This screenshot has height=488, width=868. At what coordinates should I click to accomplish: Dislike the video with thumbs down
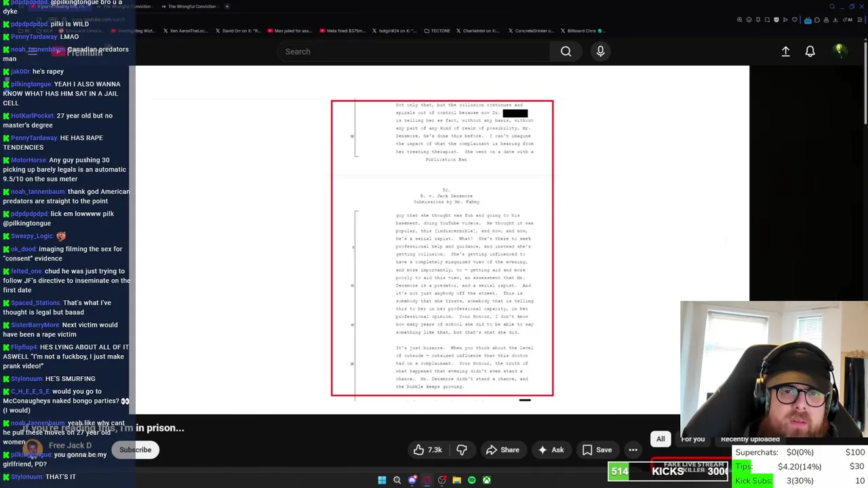pos(462,450)
